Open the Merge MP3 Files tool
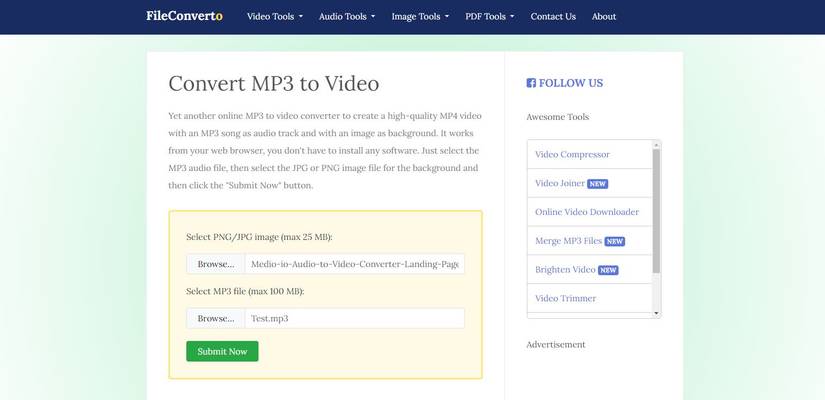This screenshot has width=825, height=400. (568, 241)
